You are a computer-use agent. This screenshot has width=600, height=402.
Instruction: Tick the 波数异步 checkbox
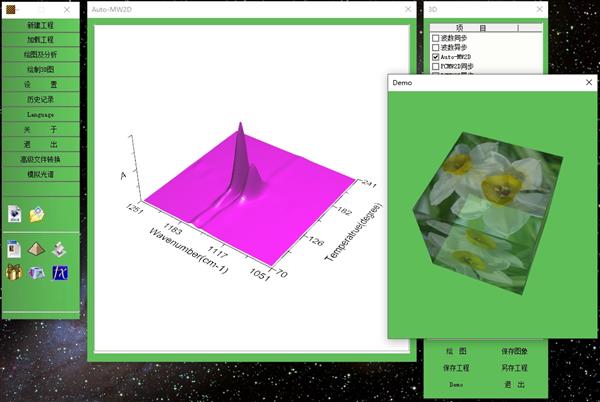[435, 47]
